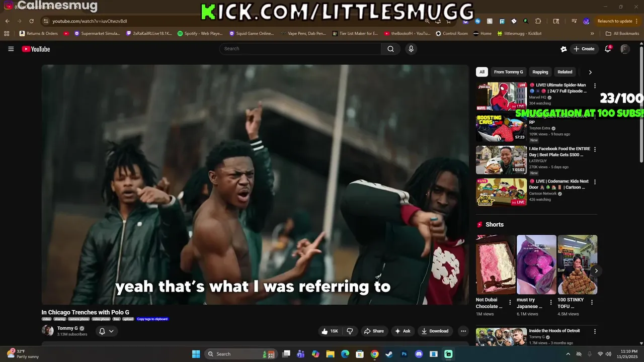Click Copy tags to clipboard
Screen dimensions: 644x362
152,319
